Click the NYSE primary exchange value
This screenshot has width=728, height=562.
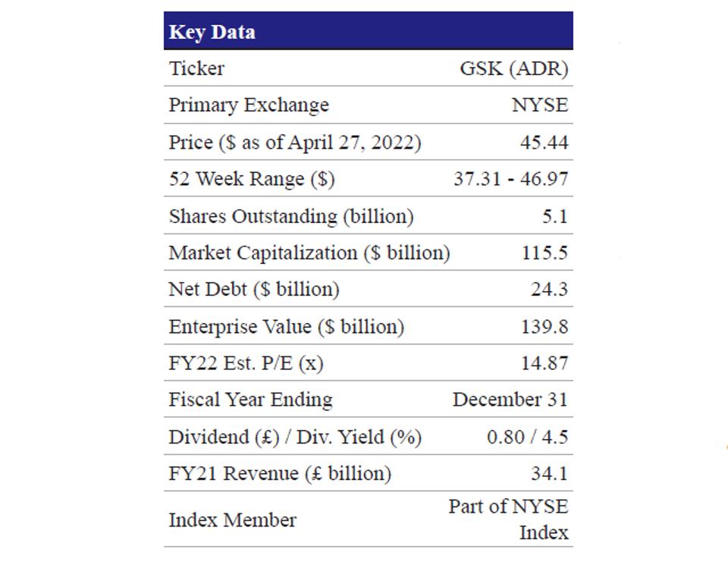point(539,105)
